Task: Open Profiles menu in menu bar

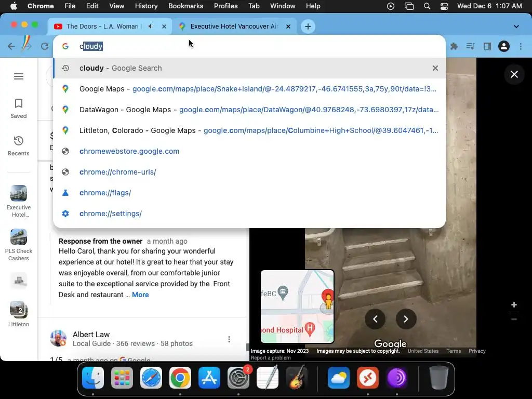Action: tap(225, 6)
